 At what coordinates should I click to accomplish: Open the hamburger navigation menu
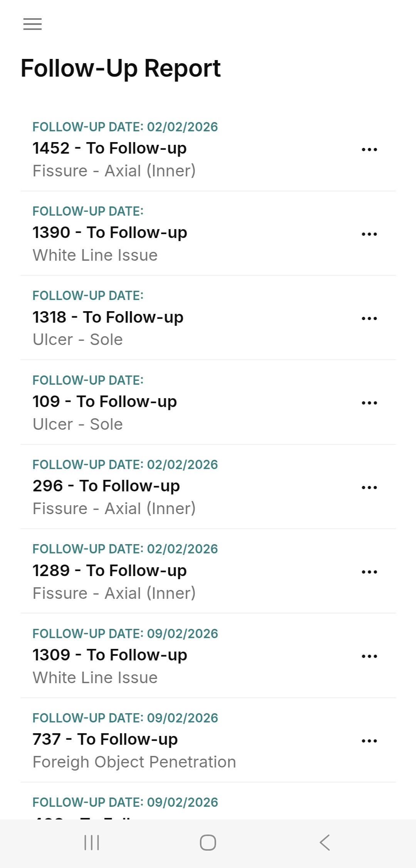(32, 24)
